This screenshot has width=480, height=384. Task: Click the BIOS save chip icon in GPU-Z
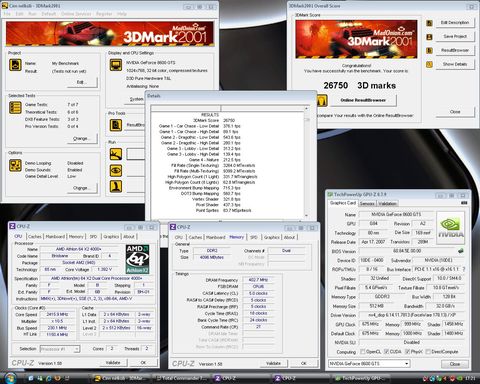tap(461, 251)
